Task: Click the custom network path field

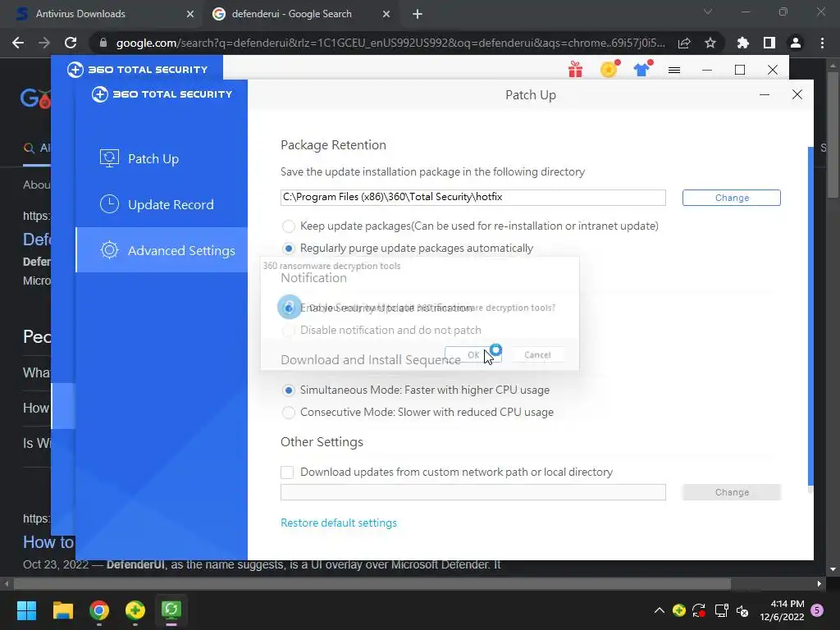Action: (x=473, y=492)
